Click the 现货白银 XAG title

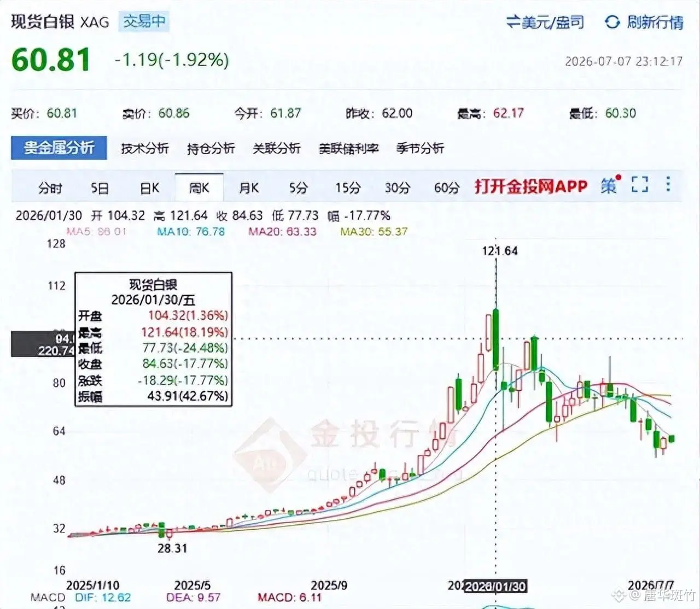click(x=60, y=21)
